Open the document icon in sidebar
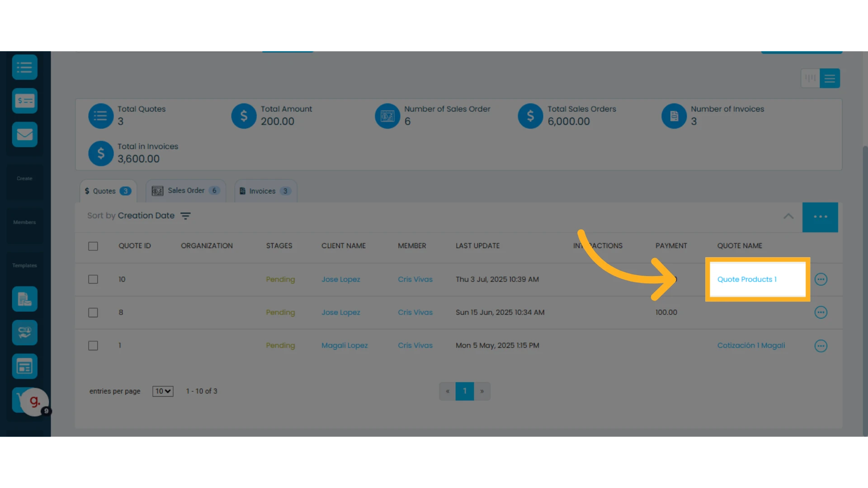 [x=24, y=299]
